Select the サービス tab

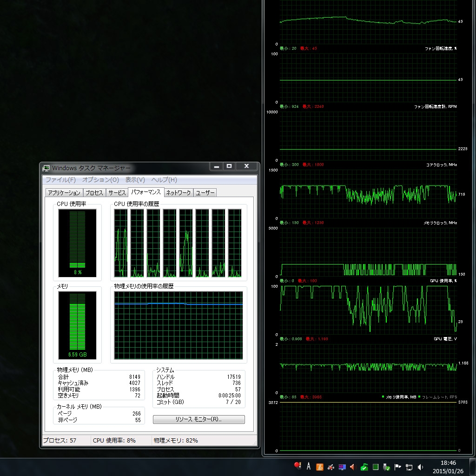point(117,193)
